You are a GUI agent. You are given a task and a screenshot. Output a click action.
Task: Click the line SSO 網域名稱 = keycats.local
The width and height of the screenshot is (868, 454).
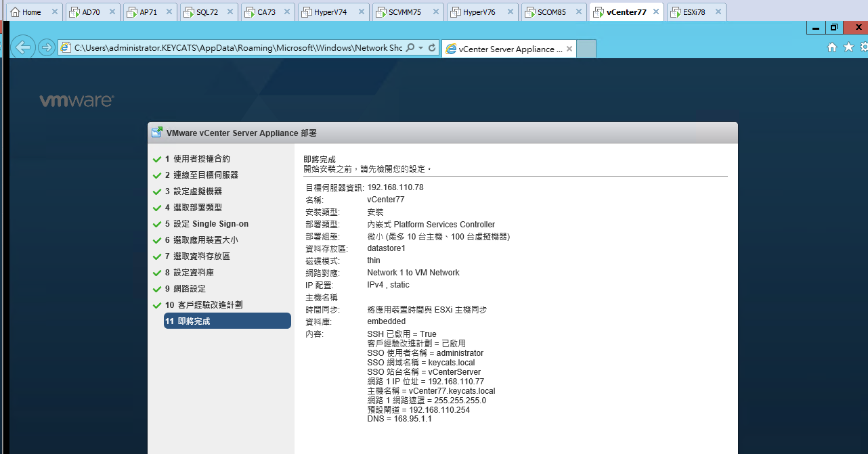[x=421, y=363]
